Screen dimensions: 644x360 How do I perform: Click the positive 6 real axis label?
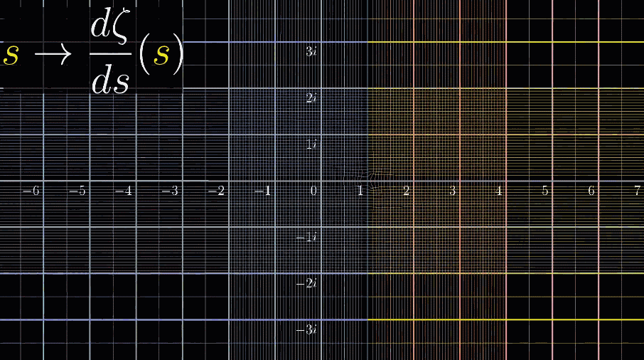[x=591, y=191]
